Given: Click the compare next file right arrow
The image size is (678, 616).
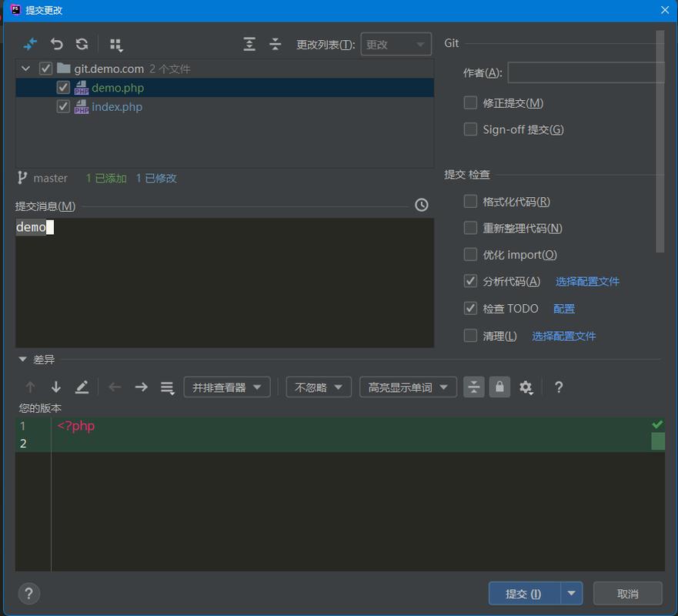Looking at the screenshot, I should 142,387.
